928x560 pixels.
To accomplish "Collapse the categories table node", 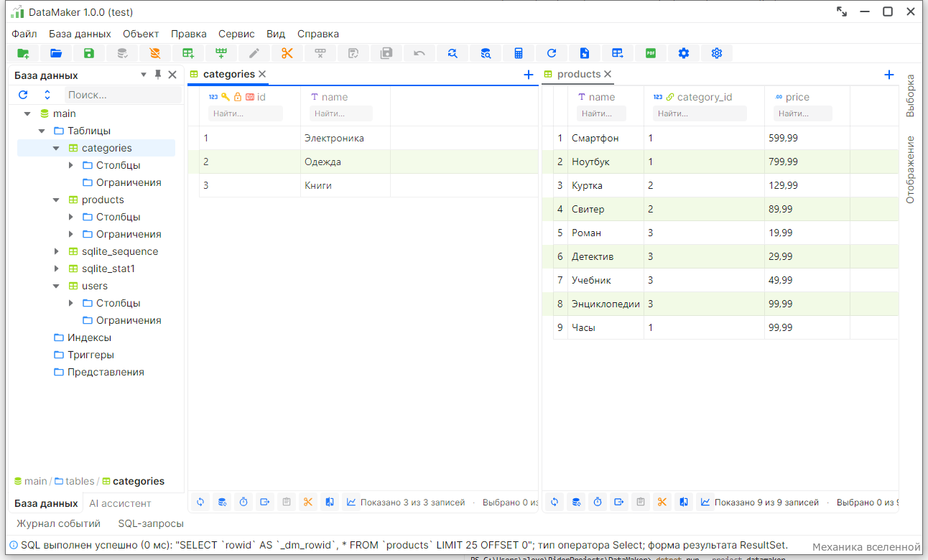I will [56, 148].
